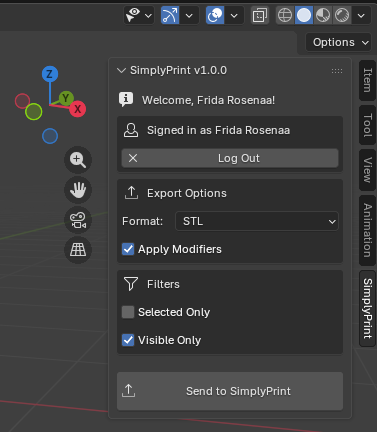Open the viewport shading options dropdown
The height and width of the screenshot is (432, 377).
361,15
